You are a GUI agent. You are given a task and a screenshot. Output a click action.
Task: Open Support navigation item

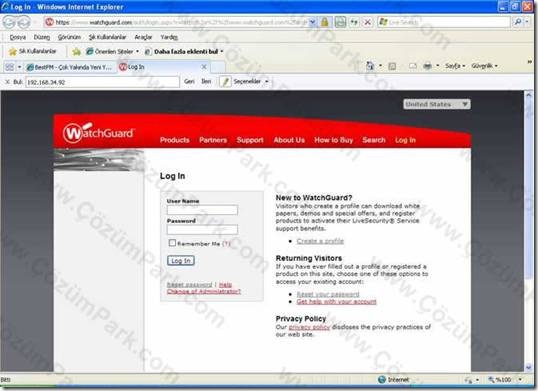point(250,140)
